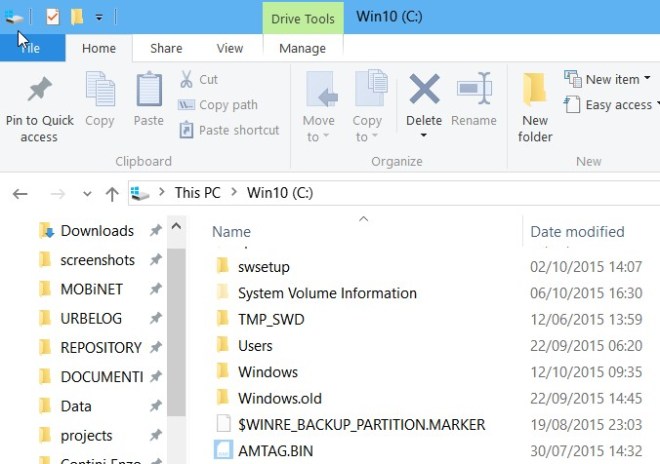
Task: Click the swsetup folder icon
Action: coord(223,266)
